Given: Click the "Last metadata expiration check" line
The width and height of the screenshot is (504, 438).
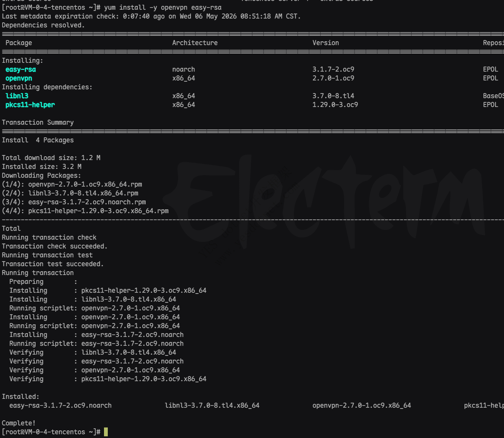Looking at the screenshot, I should 151,16.
